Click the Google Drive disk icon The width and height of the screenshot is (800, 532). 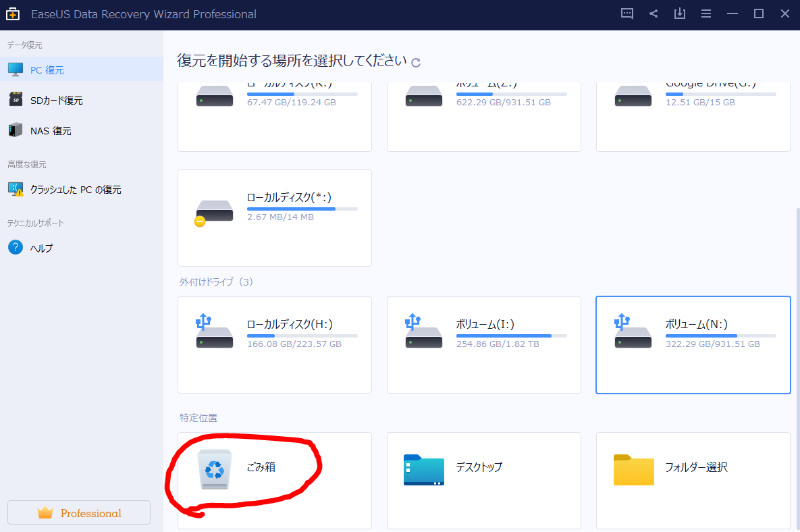[633, 96]
